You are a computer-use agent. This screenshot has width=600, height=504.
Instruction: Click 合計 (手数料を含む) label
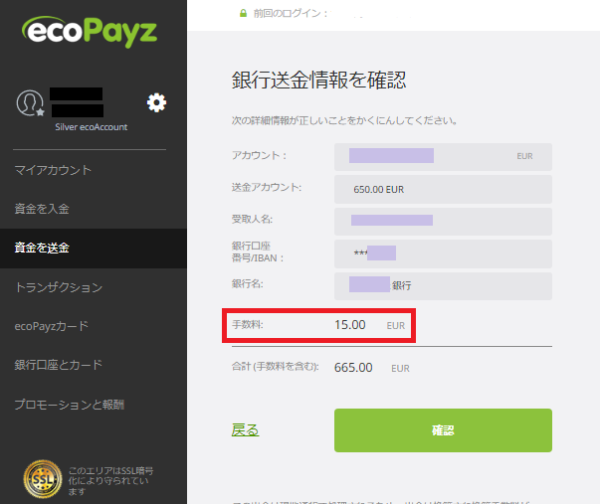pos(275,367)
